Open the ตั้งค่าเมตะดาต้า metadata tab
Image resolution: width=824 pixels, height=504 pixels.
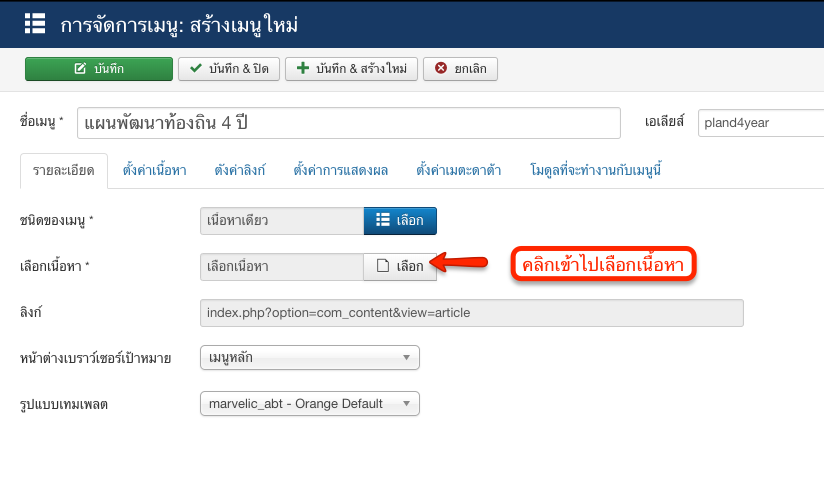pos(458,170)
